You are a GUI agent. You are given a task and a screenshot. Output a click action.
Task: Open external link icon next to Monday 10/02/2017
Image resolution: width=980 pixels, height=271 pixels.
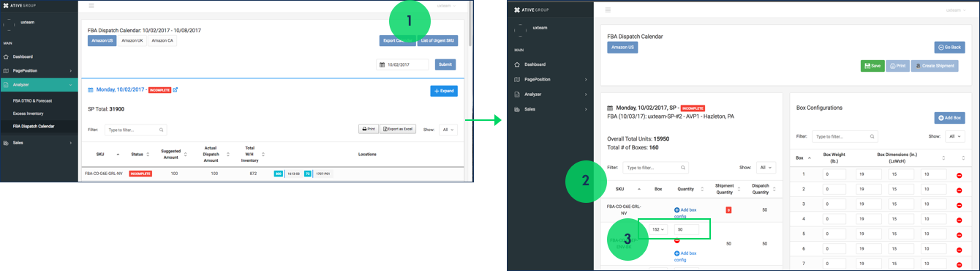click(x=176, y=90)
